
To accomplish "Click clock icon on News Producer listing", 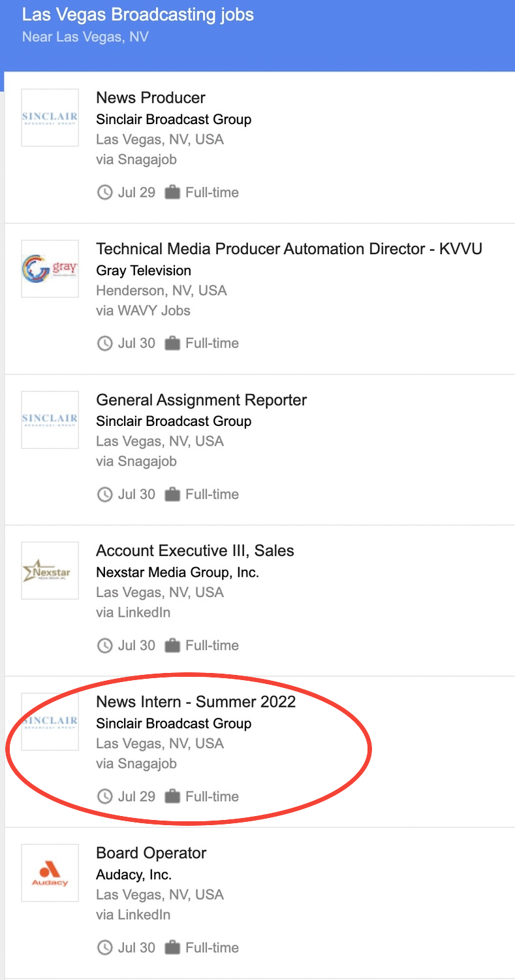I will [x=104, y=193].
